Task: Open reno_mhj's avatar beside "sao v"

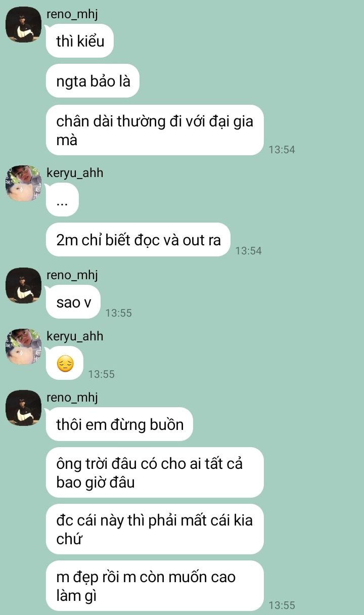Action: pos(23,285)
